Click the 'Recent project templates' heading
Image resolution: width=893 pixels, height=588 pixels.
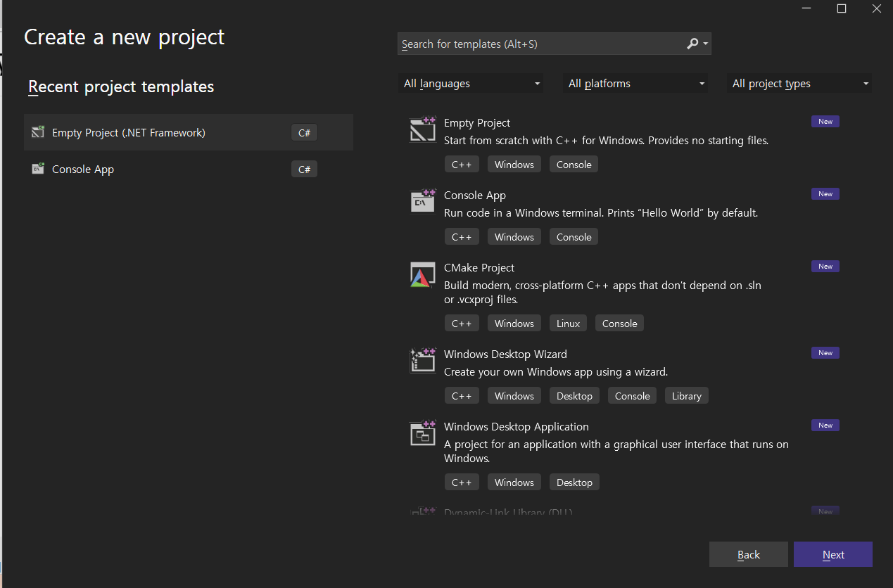[x=121, y=87]
